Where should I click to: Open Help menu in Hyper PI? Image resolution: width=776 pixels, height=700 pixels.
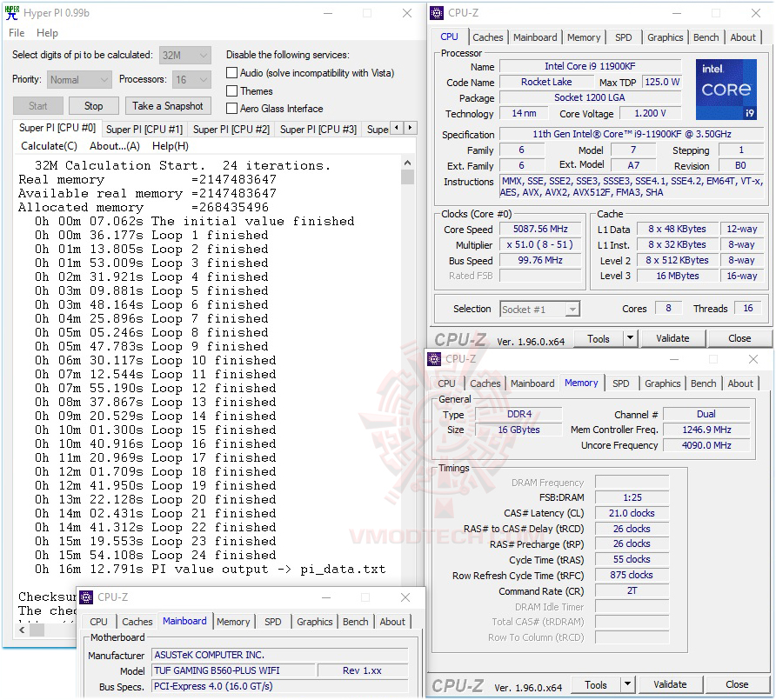(x=47, y=33)
